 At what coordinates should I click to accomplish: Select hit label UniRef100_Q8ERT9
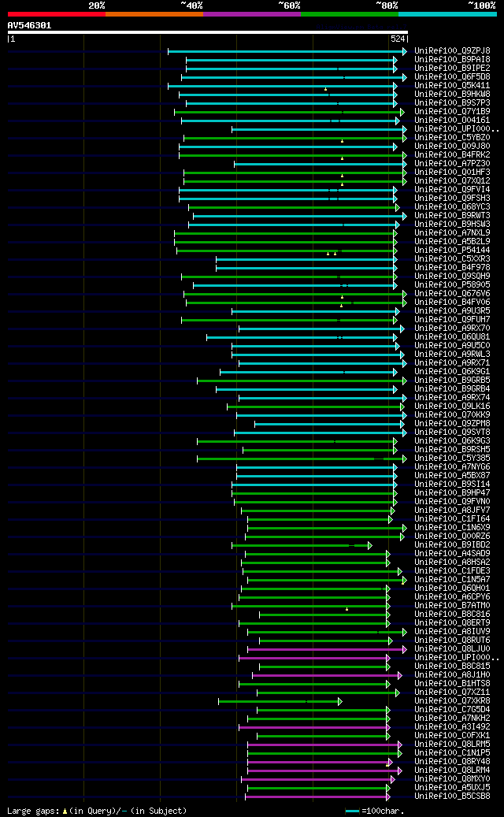coord(452,622)
